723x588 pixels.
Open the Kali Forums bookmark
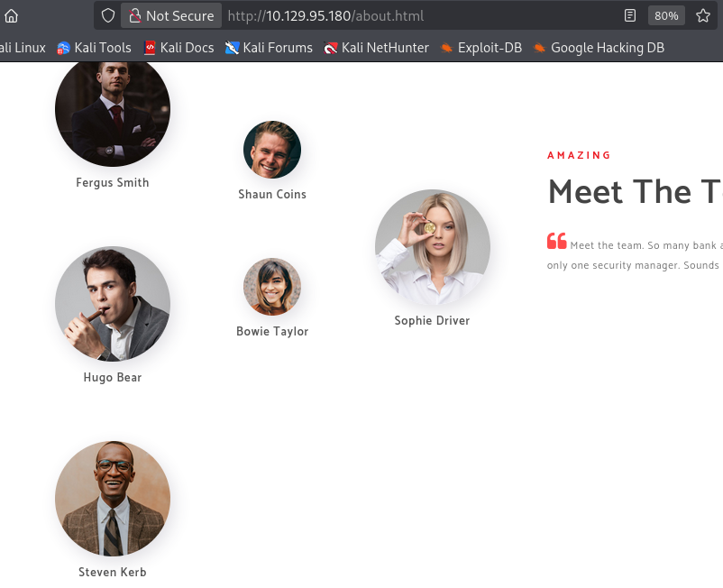point(269,48)
